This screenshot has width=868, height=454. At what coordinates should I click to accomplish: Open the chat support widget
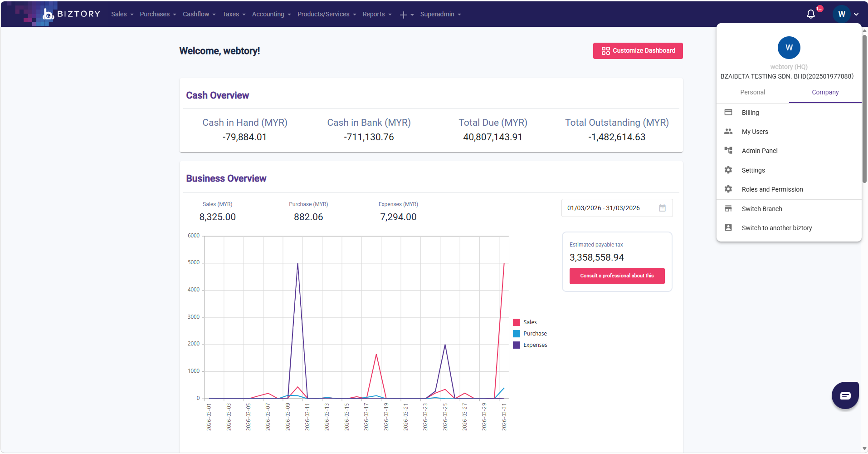point(845,395)
